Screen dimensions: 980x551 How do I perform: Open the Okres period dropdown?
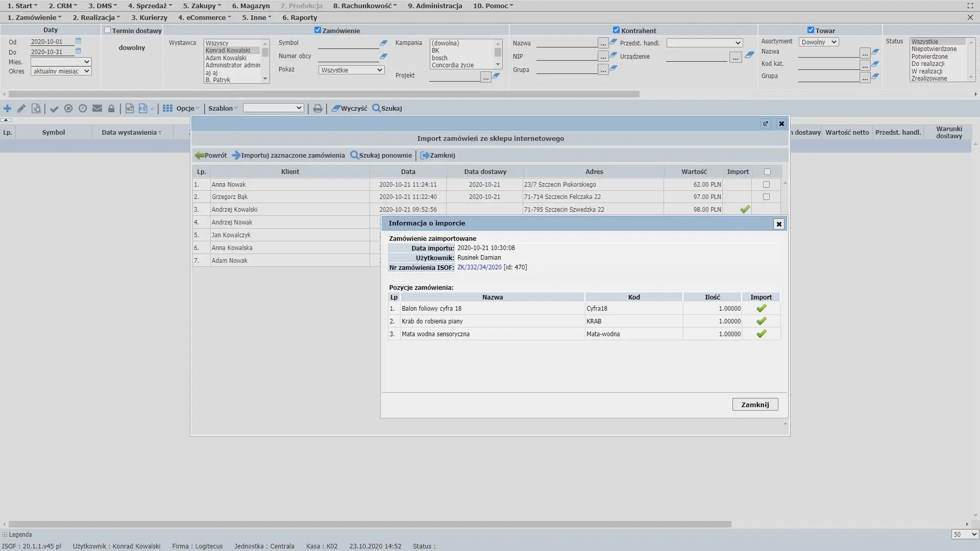(x=61, y=71)
